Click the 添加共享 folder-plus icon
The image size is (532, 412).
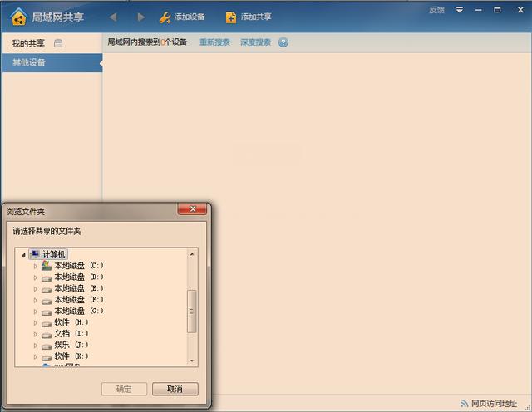click(231, 17)
